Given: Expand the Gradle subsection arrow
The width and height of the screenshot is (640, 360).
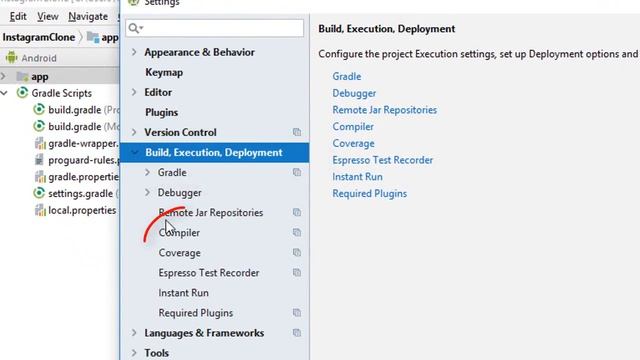Looking at the screenshot, I should (148, 172).
